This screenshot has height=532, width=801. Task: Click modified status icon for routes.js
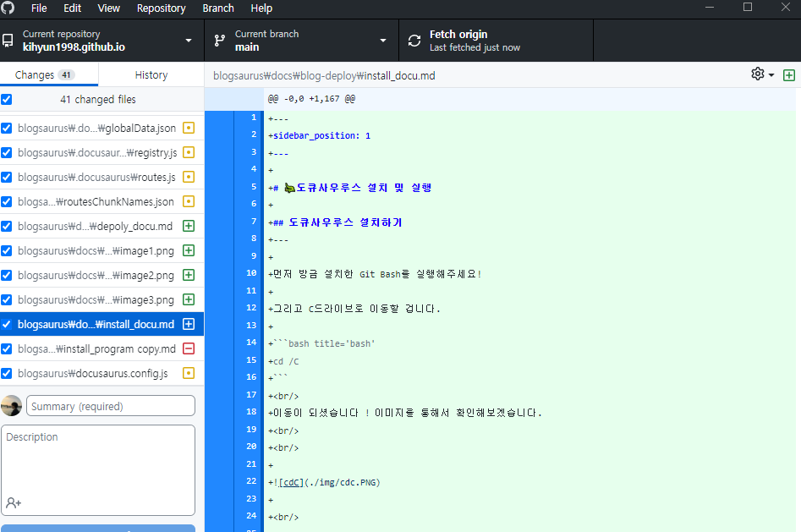pos(189,177)
